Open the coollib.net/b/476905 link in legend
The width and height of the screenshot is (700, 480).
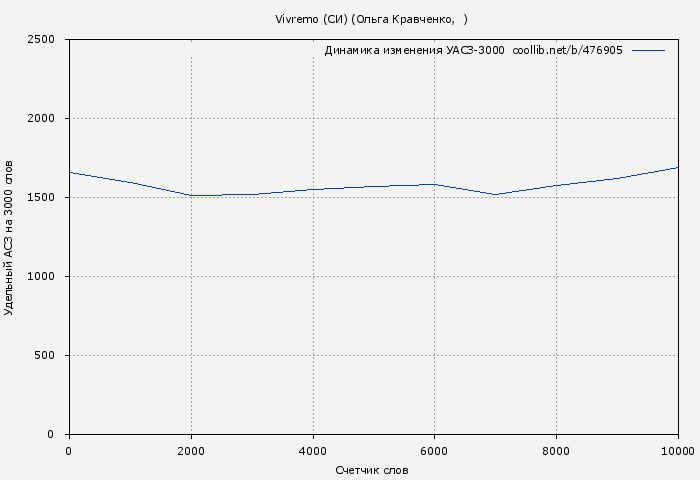[567, 50]
